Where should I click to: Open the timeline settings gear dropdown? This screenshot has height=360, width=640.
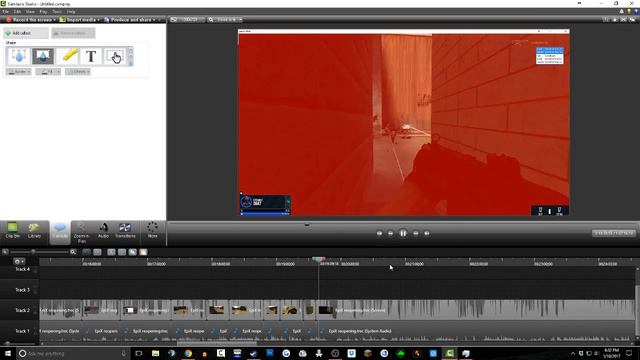[19, 261]
